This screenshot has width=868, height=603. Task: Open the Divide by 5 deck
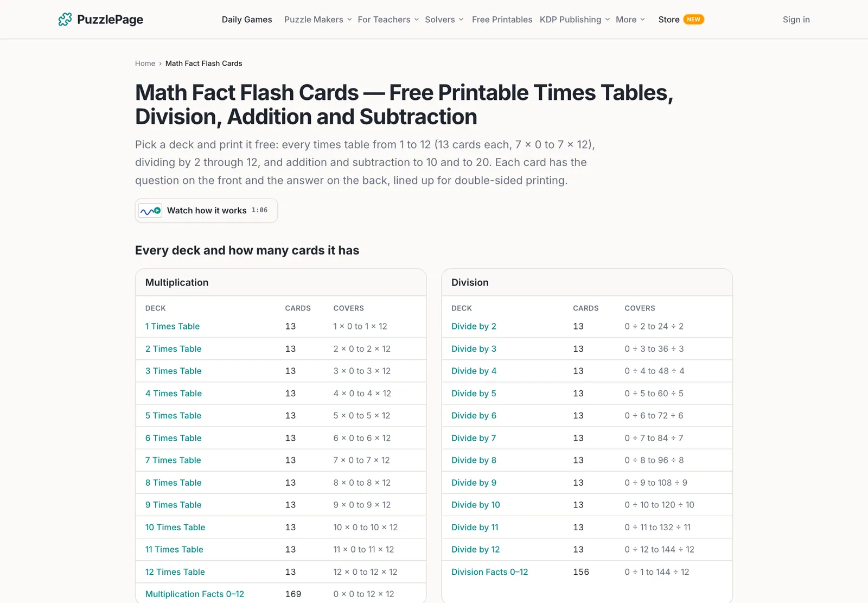[474, 393]
